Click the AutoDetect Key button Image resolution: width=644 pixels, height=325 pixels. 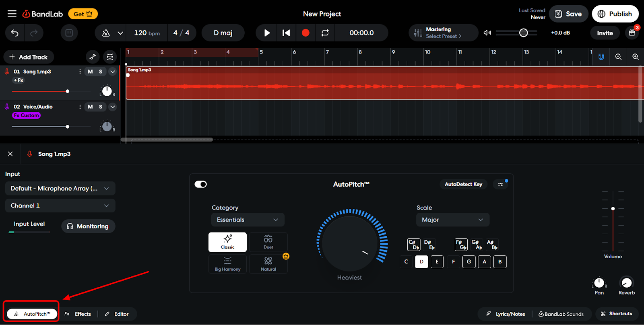pos(463,184)
